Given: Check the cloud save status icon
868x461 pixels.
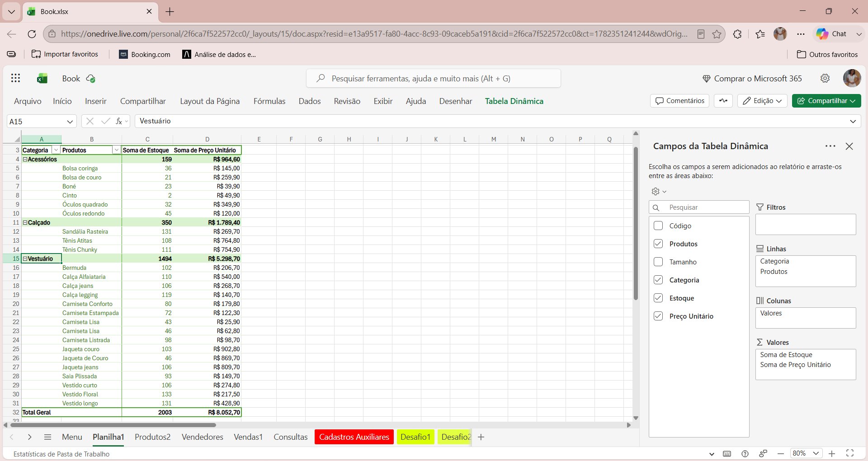Looking at the screenshot, I should point(91,79).
